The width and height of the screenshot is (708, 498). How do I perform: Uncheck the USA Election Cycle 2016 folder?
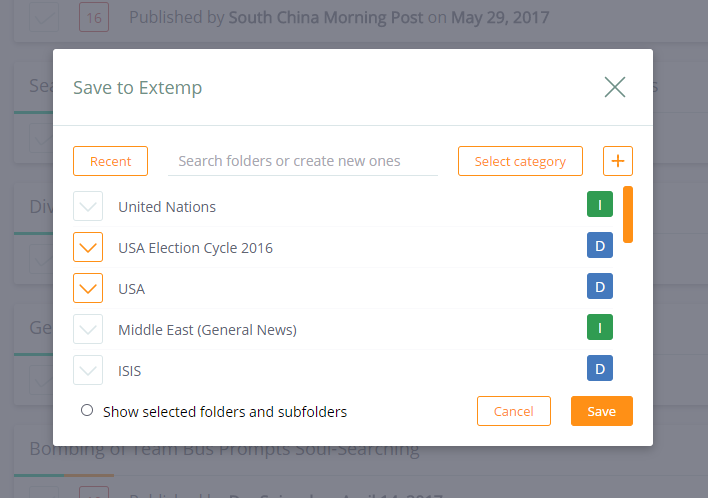88,247
